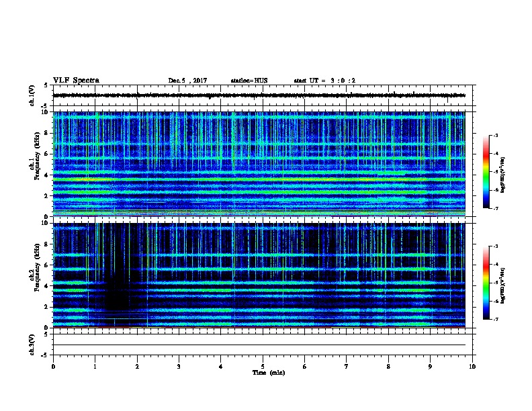Viewport: 532px width, 411px height.
Task: Click the ch.1 voltage waveform trace
Action: pos(259,95)
